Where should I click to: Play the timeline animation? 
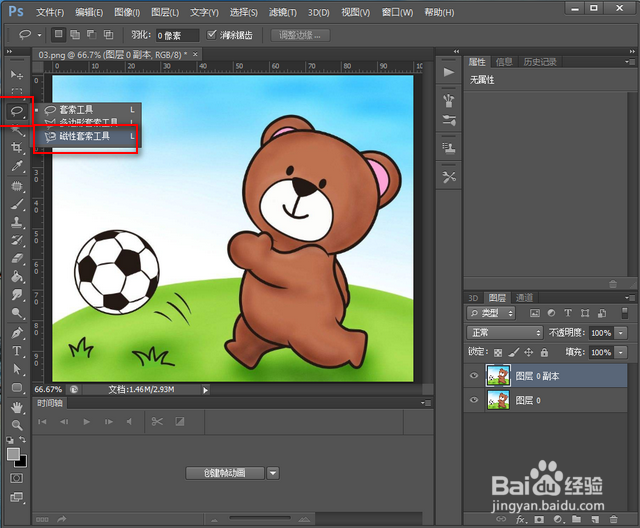point(86,422)
